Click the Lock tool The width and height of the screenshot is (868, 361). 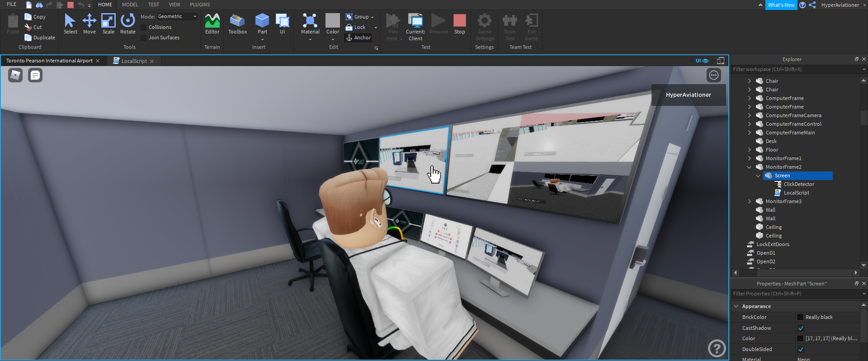pyautogui.click(x=355, y=27)
